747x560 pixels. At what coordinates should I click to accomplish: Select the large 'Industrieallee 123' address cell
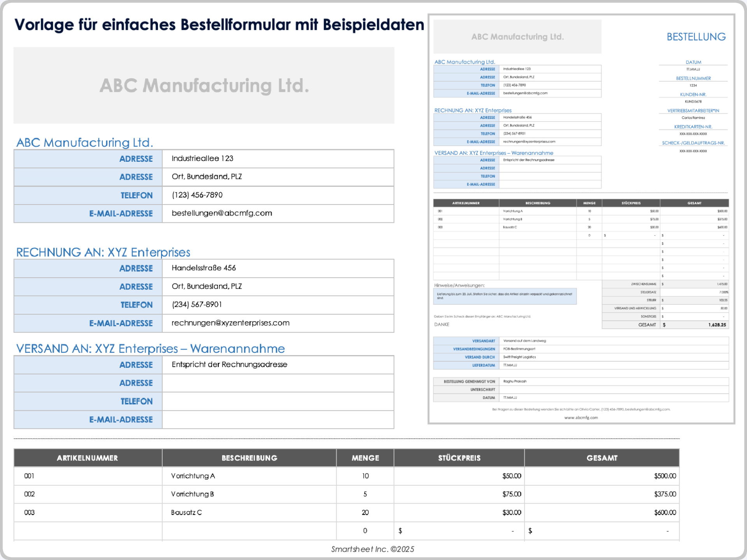[278, 159]
